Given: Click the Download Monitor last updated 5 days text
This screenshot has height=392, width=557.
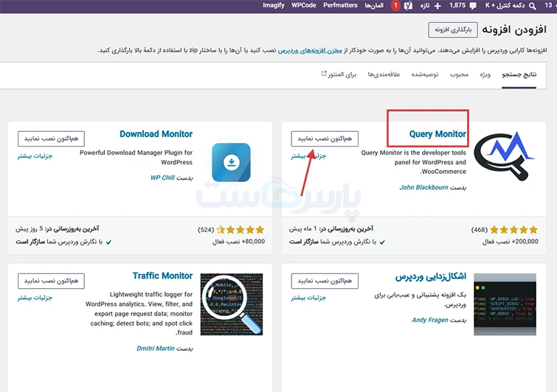Looking at the screenshot, I should coord(58,229).
